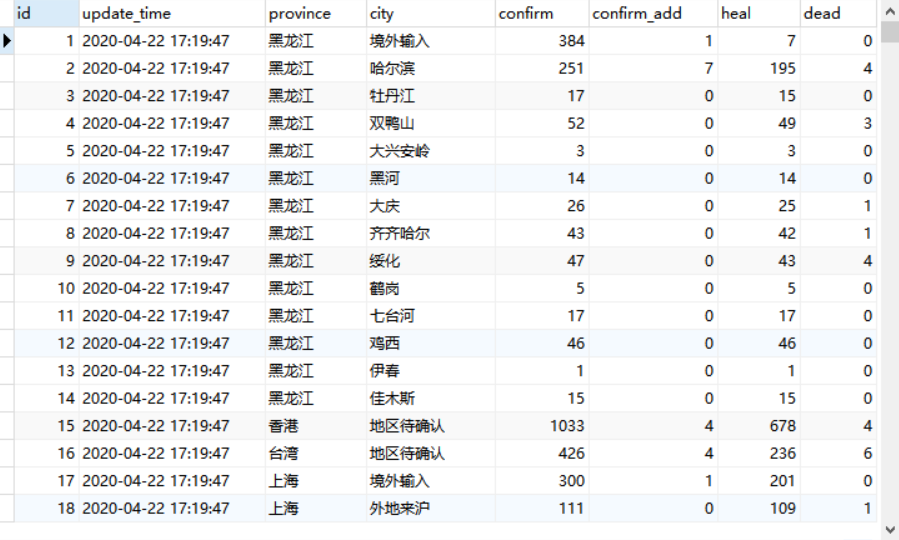Image resolution: width=899 pixels, height=540 pixels.
Task: Click the scrollbar down arrow
Action: (890, 530)
